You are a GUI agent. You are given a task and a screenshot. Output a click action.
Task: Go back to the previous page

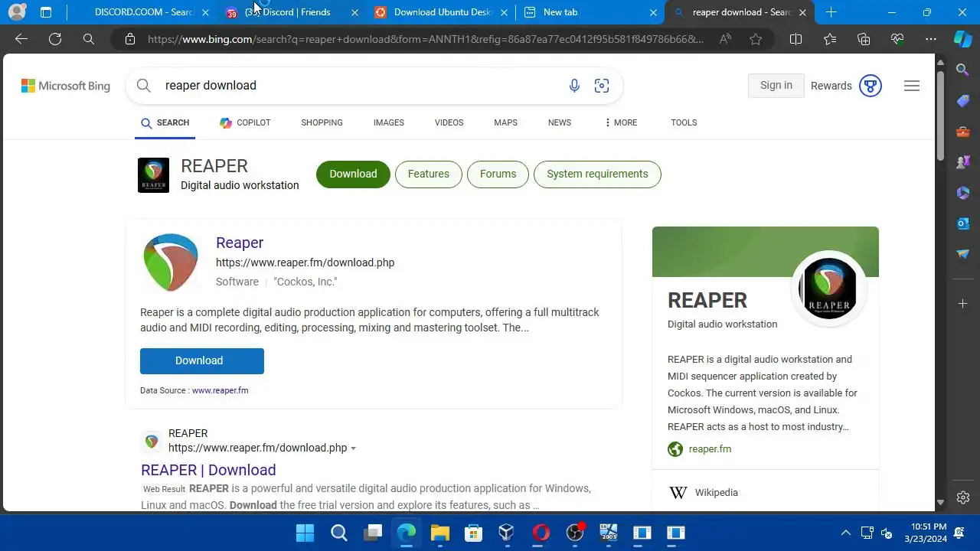[x=21, y=39]
